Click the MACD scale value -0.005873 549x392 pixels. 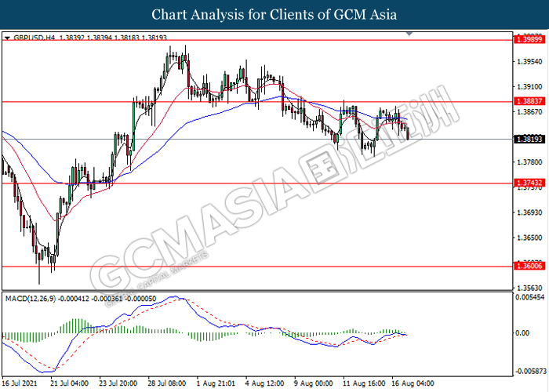[x=530, y=371]
